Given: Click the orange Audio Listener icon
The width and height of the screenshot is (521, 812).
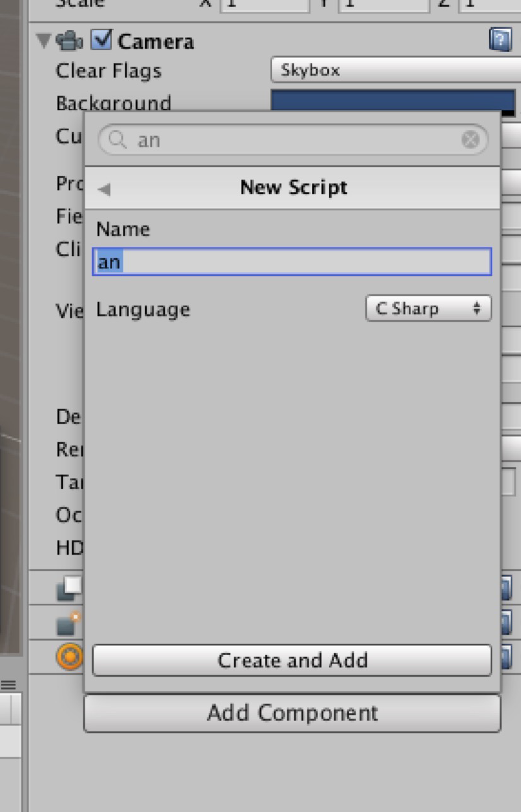Looking at the screenshot, I should [69, 658].
